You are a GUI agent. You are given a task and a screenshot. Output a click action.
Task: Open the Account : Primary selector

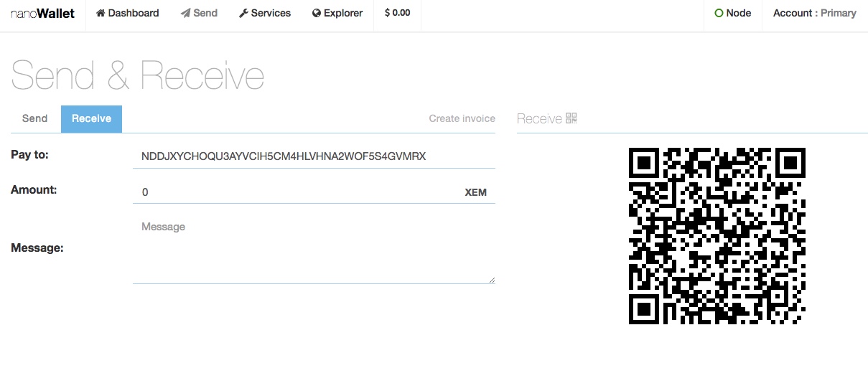coord(815,13)
